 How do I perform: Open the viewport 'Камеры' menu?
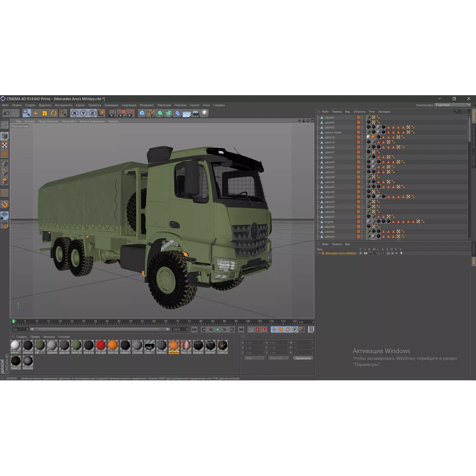pyautogui.click(x=30, y=122)
